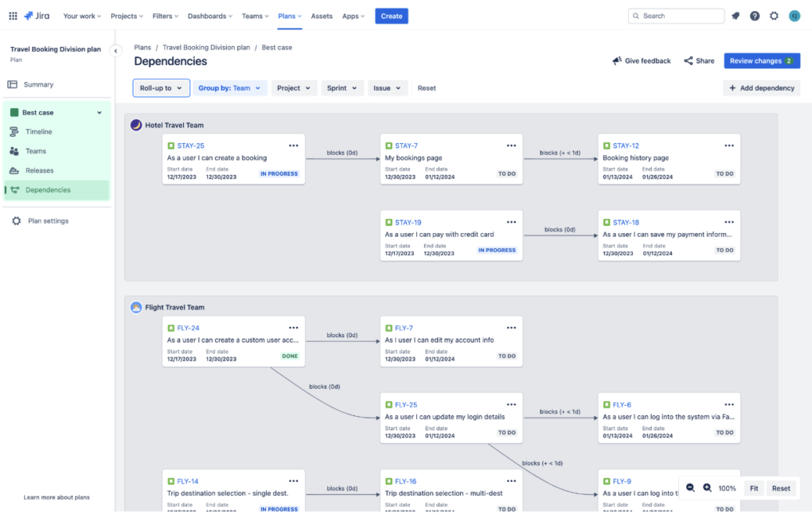The width and height of the screenshot is (812, 517).
Task: Open more actions on FLY-25 card
Action: pyautogui.click(x=511, y=404)
